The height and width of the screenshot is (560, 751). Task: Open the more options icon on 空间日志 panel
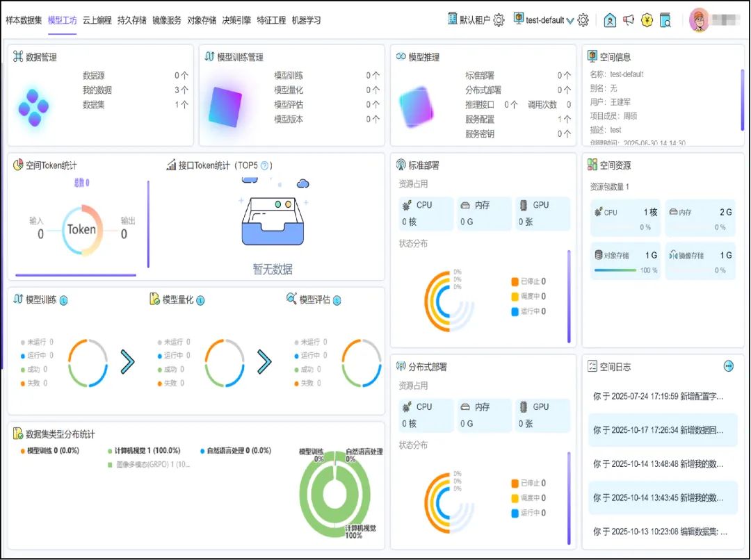point(729,366)
